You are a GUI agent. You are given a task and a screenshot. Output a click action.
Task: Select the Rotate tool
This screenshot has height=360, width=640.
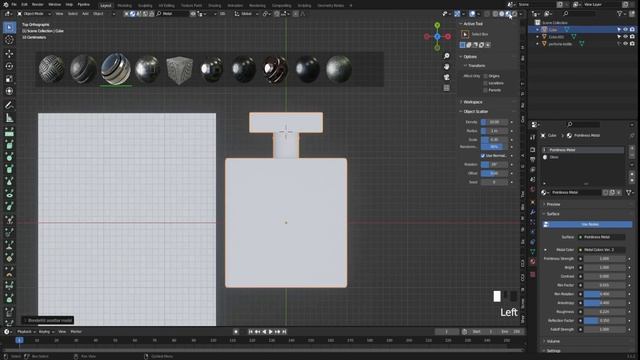[9, 66]
